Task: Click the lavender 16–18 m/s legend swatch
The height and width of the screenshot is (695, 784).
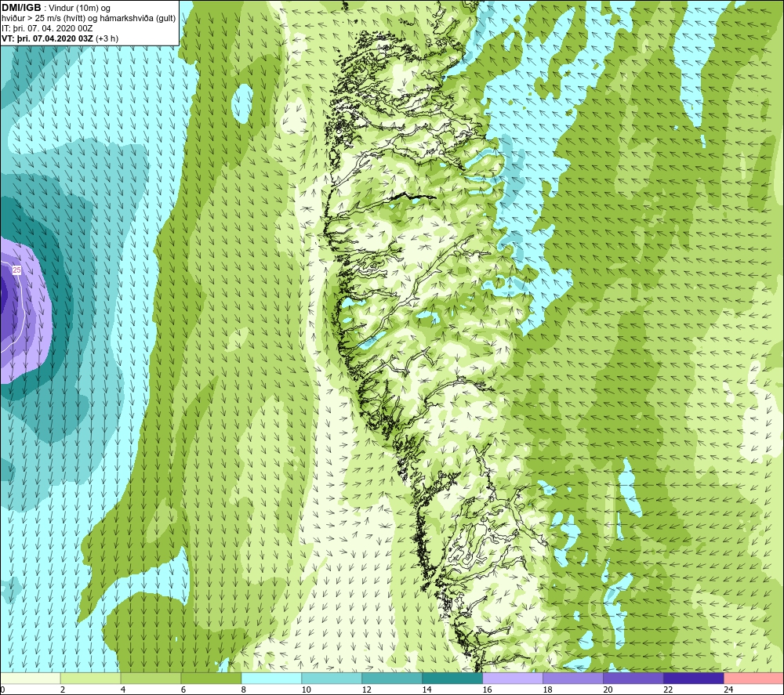Action: click(x=513, y=679)
